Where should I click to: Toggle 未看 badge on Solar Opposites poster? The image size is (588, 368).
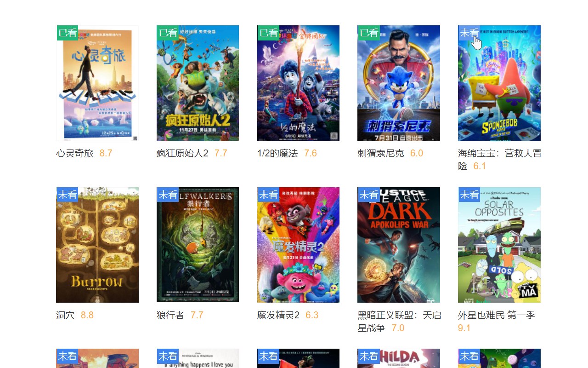469,195
